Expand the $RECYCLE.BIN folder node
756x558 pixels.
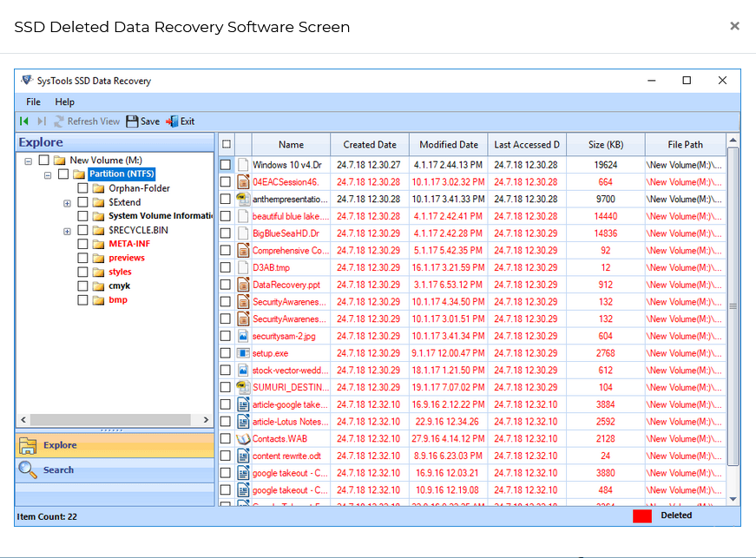(67, 232)
